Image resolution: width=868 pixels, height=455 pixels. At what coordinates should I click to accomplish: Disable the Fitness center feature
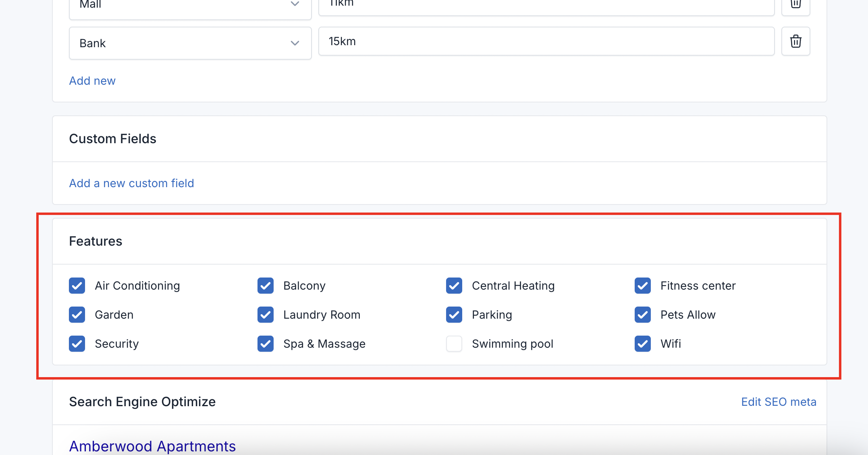click(643, 286)
